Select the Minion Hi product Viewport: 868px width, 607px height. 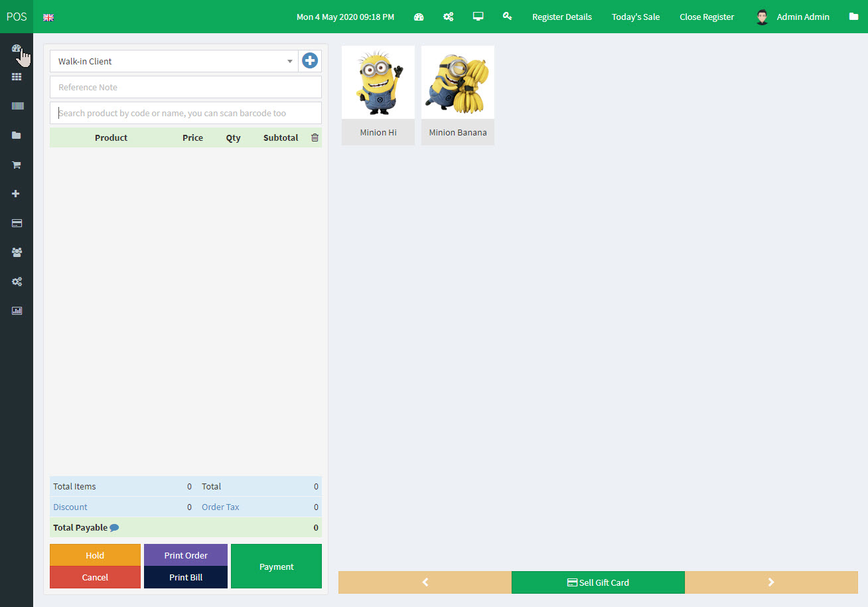tap(378, 96)
